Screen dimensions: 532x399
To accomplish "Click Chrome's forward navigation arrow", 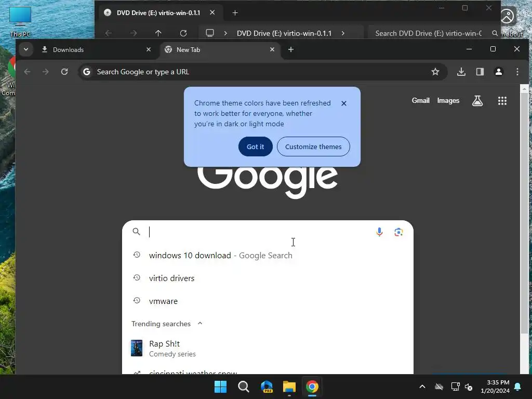I will tap(46, 72).
